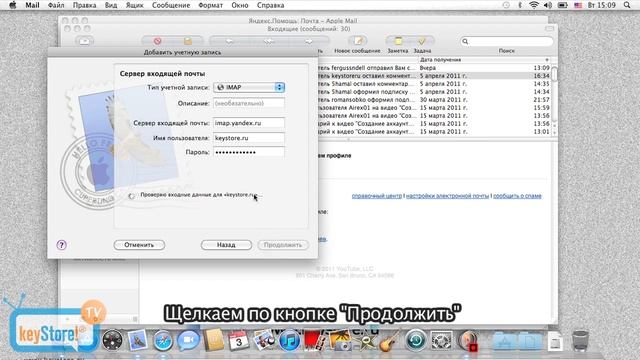Open the Формат menu
This screenshot has width=640, height=360.
pyautogui.click(x=211, y=5)
